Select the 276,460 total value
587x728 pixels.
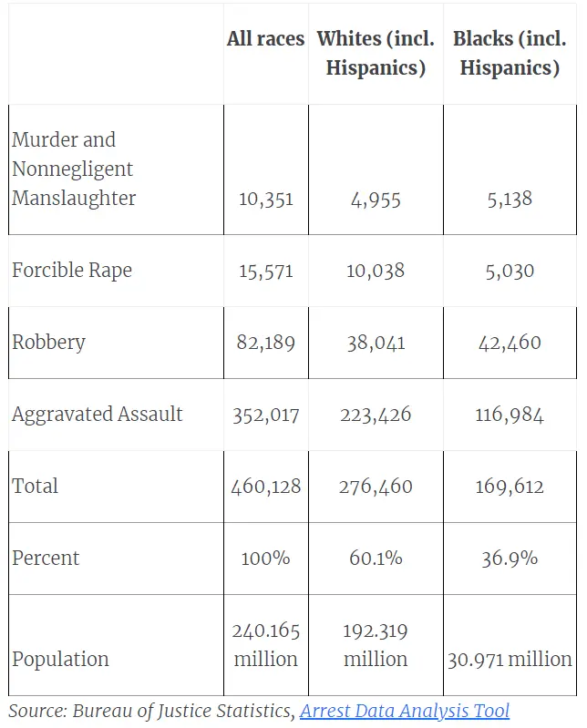coord(376,487)
